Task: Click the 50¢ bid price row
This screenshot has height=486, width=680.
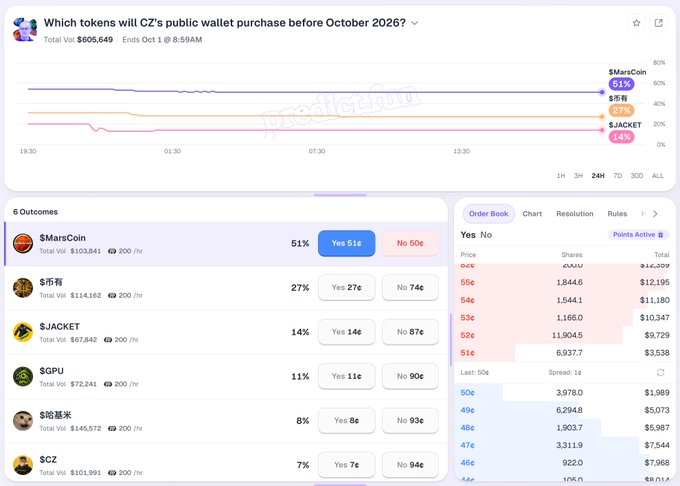Action: pos(565,392)
